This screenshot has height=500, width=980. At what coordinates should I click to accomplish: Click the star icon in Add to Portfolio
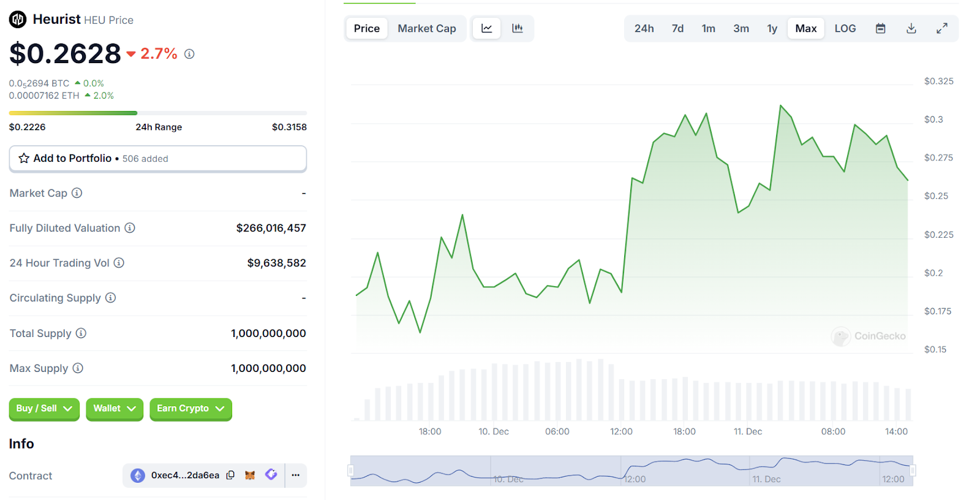click(24, 158)
